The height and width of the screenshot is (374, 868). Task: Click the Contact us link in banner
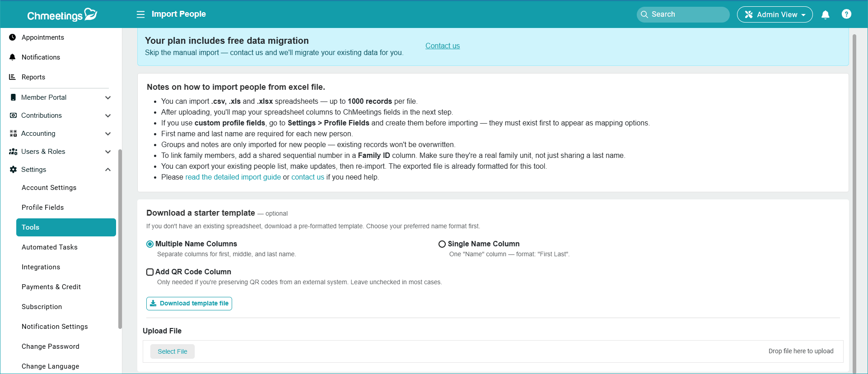click(443, 46)
